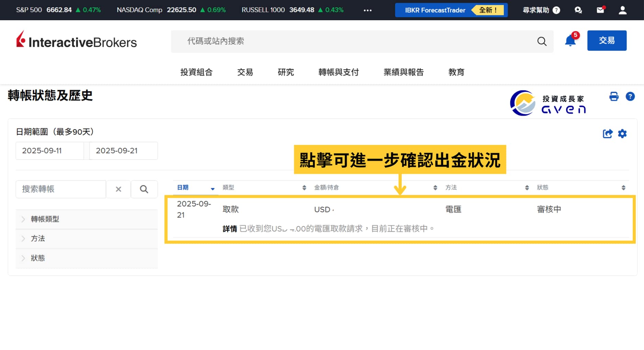This screenshot has width=644, height=350.
Task: Expand the 方法 filter section
Action: [38, 239]
